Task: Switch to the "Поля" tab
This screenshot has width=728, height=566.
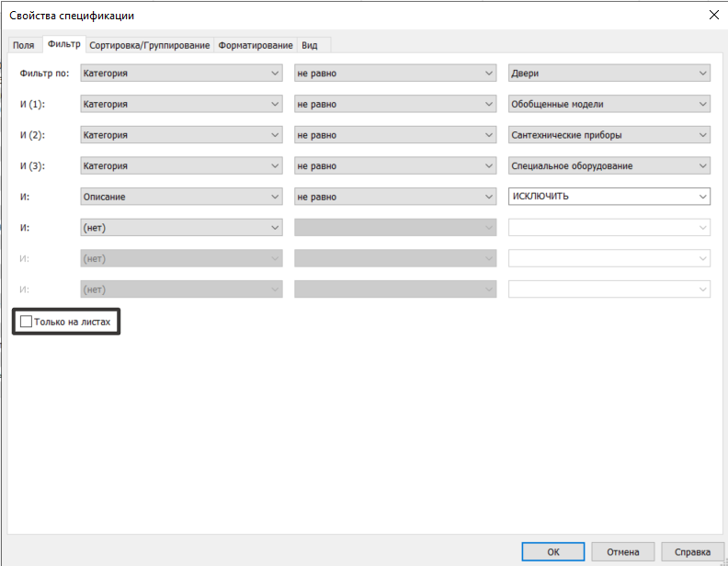Action: pyautogui.click(x=23, y=45)
